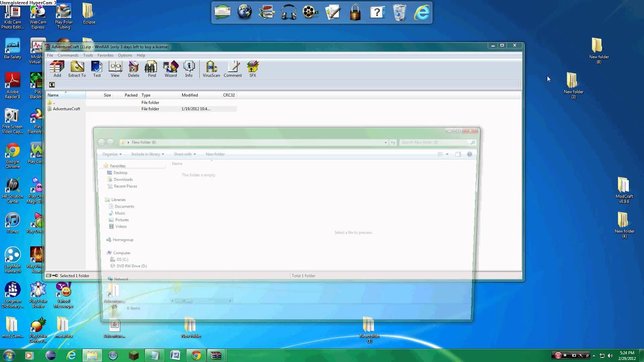Screen dimensions: 644x362
Task: Click the Delete toolbar icon
Action: [133, 69]
